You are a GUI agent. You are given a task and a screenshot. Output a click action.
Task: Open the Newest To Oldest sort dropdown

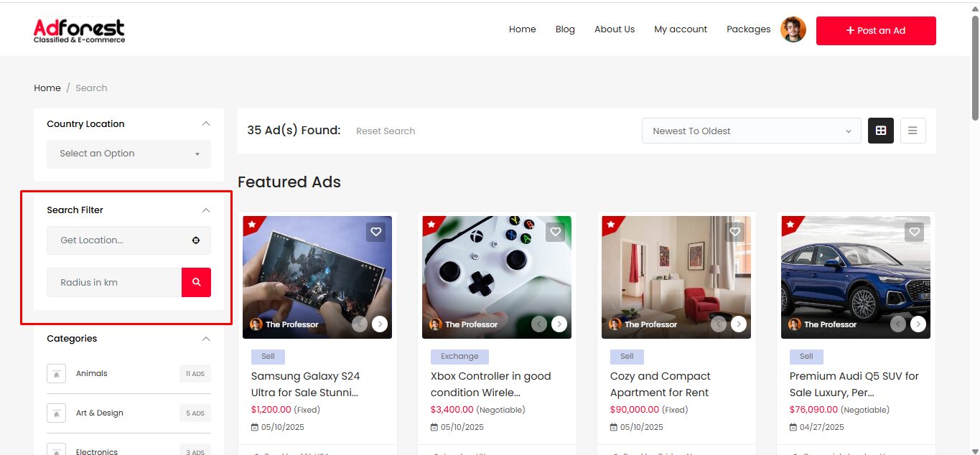pyautogui.click(x=751, y=131)
